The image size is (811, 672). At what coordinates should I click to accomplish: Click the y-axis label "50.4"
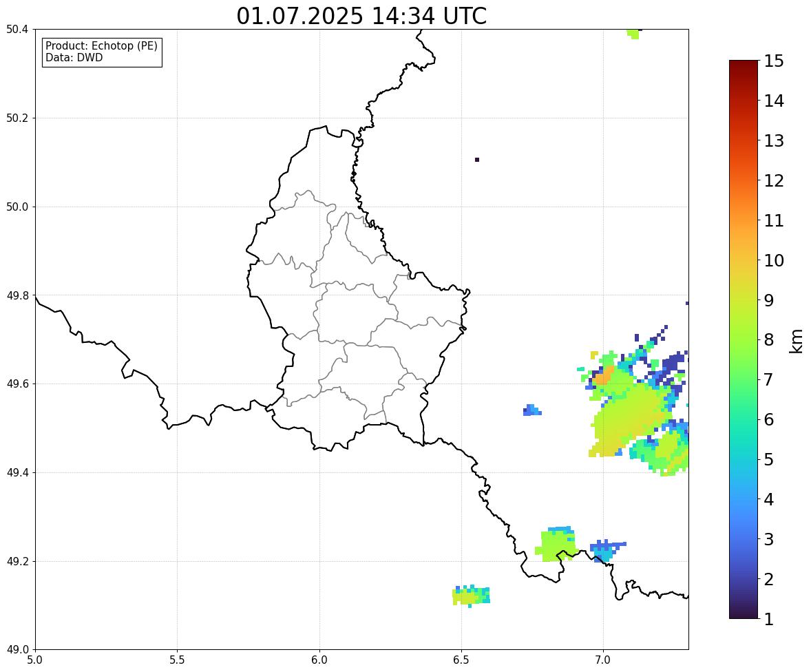tap(16, 30)
